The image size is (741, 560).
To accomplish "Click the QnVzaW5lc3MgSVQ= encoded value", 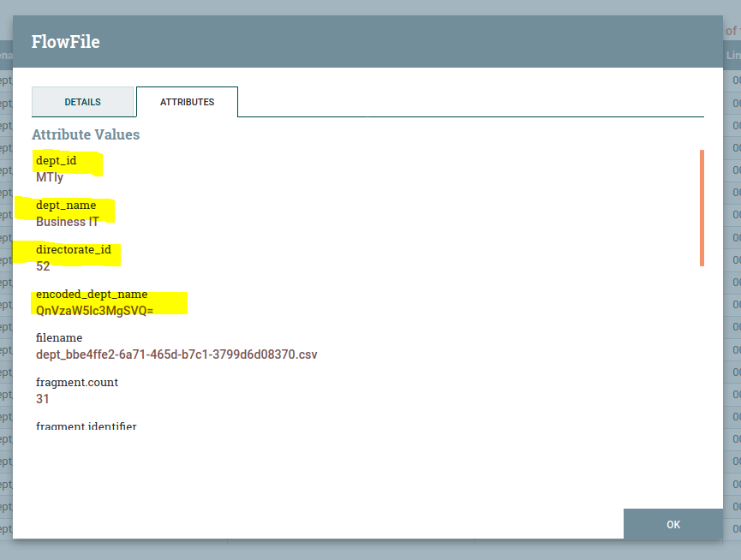I will coord(94,310).
